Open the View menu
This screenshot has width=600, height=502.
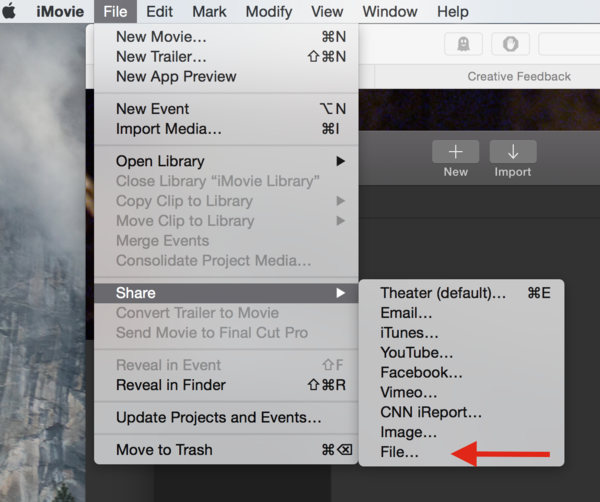tap(327, 11)
